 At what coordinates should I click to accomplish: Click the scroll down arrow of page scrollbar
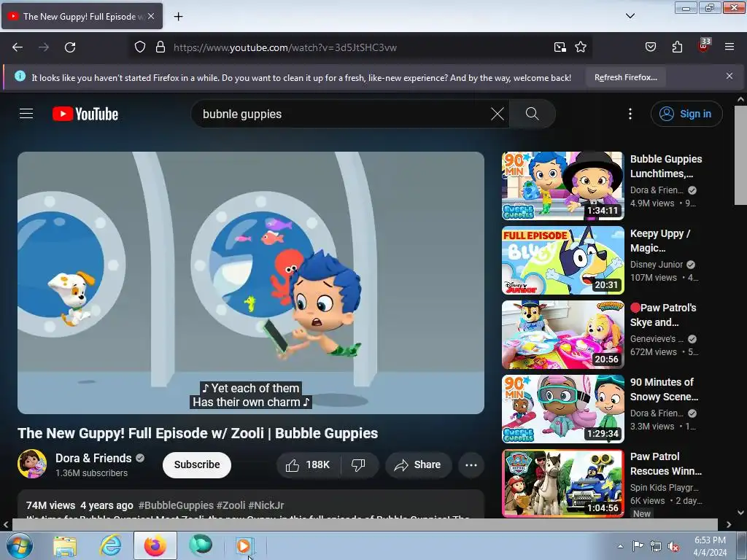[x=740, y=513]
